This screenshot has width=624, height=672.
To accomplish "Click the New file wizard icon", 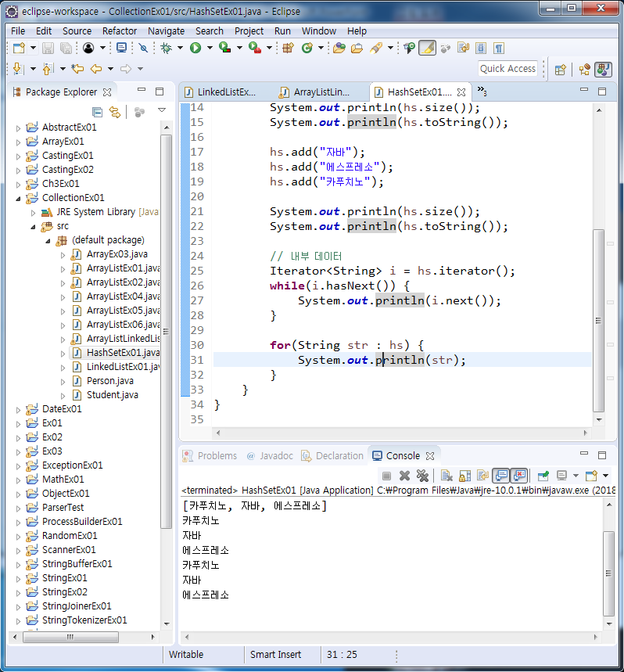I will click(x=20, y=48).
